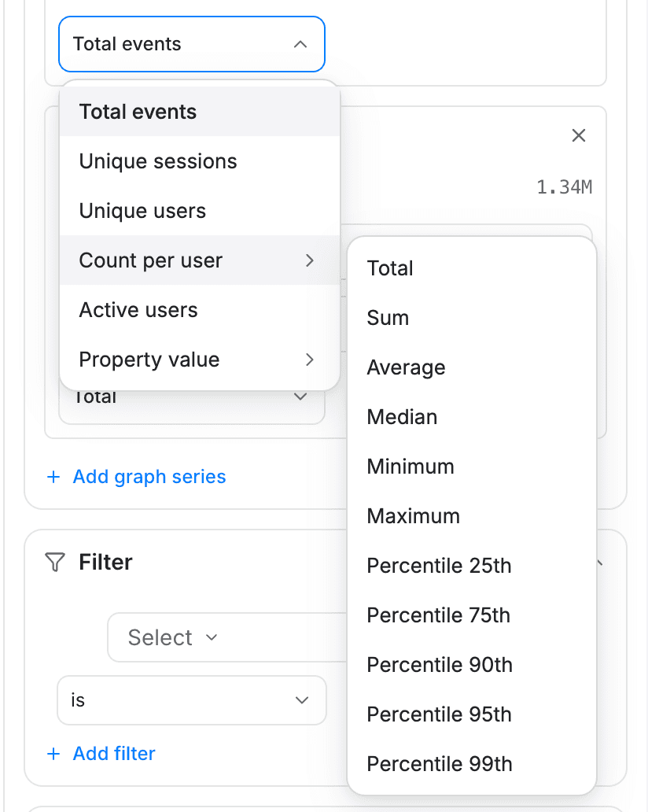
Task: Select Minimum aggregation
Action: pos(472,466)
